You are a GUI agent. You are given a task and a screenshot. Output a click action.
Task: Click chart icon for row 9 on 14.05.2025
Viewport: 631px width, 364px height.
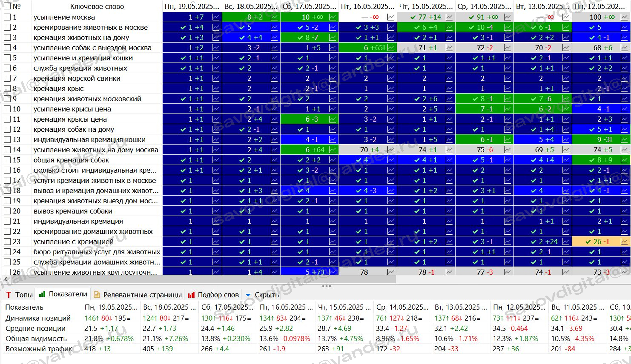click(507, 99)
